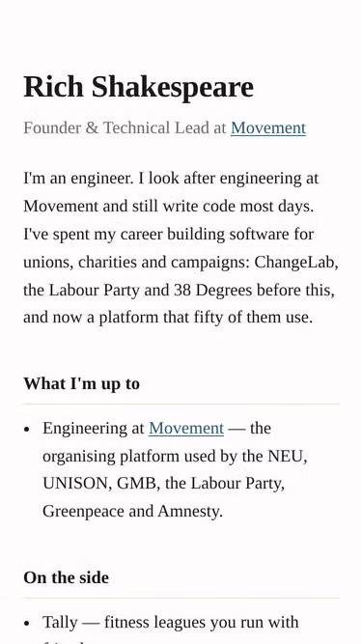Click the Rich Shakespeare page heading
This screenshot has height=644, width=362.
click(x=138, y=87)
